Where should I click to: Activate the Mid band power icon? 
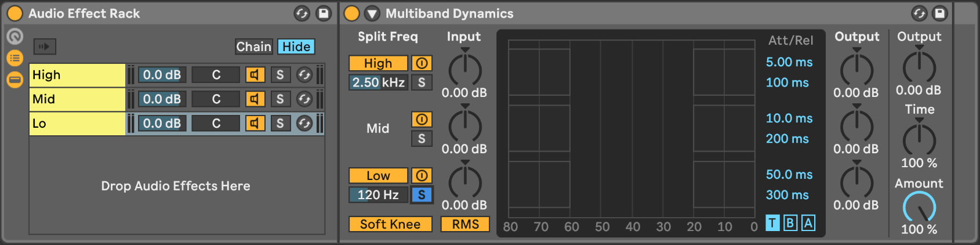pos(422,120)
